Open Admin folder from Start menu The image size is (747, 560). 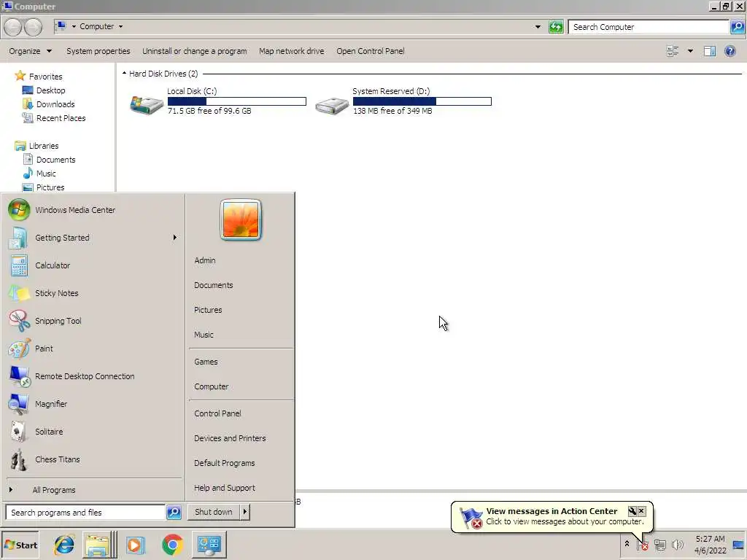[x=205, y=260]
